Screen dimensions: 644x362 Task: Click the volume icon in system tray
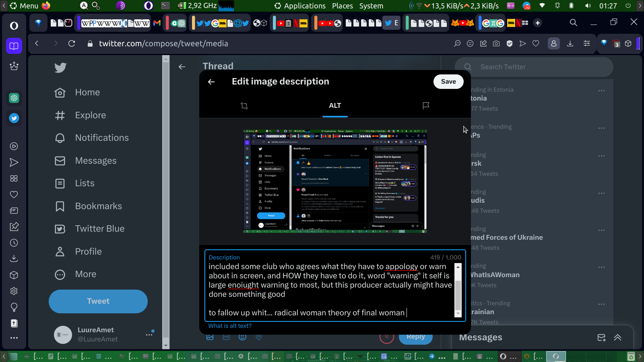pos(588,6)
